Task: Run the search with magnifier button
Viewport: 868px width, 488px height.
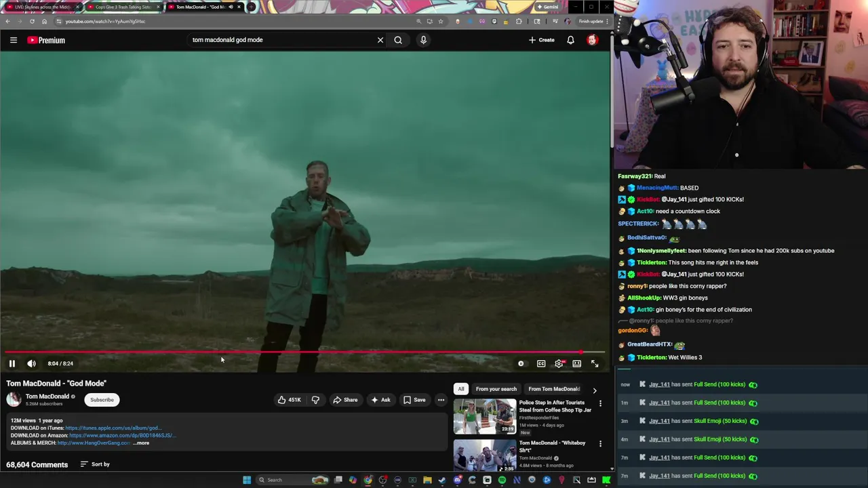Action: [398, 40]
